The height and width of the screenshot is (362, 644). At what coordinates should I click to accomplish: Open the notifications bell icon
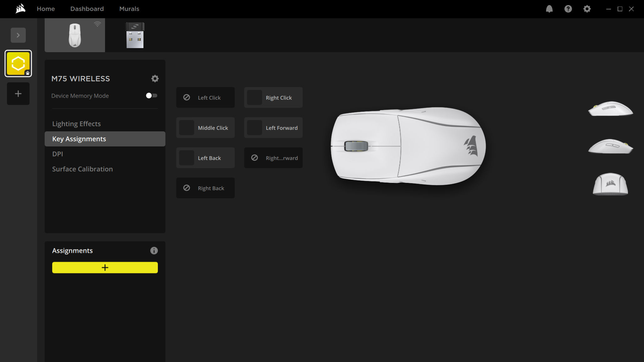pos(549,8)
